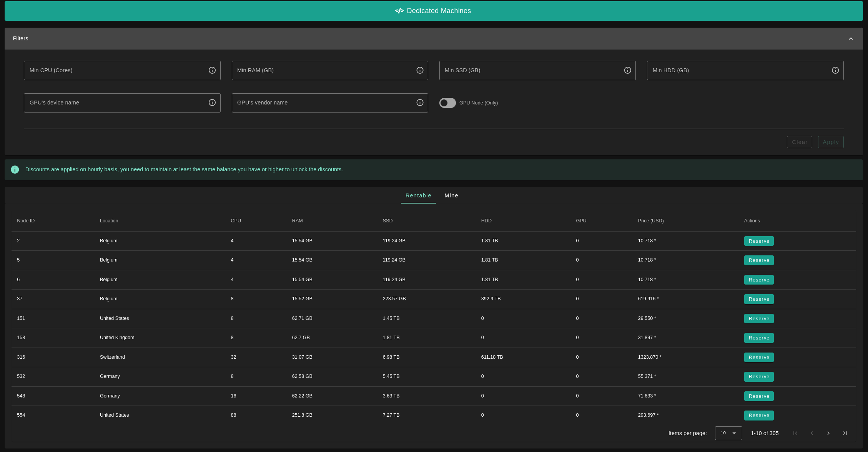Reserve node 316 in Switzerland
Image resolution: width=868 pixels, height=452 pixels.
point(758,358)
